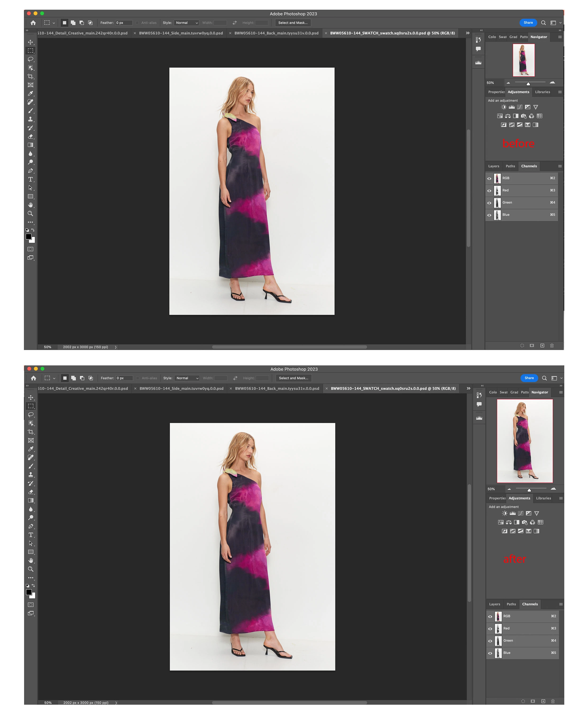Select the Crop tool in the 'after' window
The height and width of the screenshot is (713, 588).
(31, 432)
